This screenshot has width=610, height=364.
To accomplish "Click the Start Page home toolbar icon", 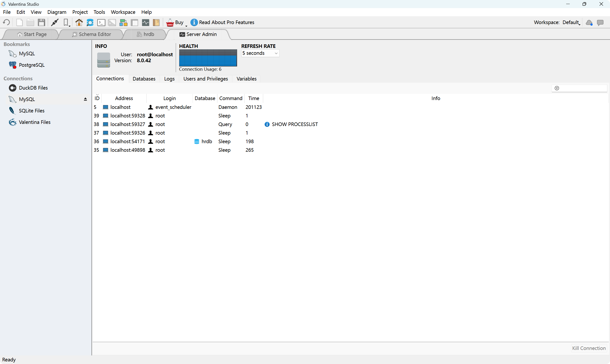I will [79, 22].
